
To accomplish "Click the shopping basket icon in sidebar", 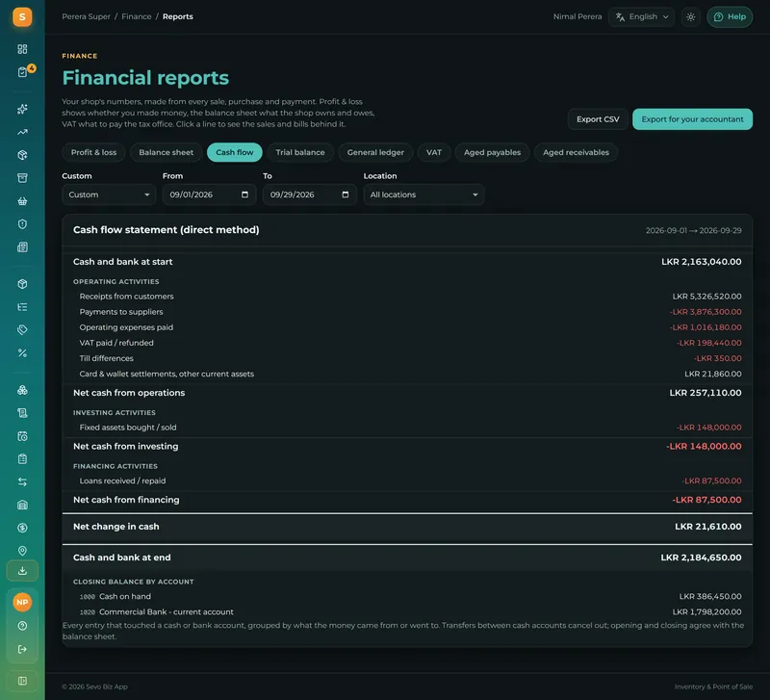I will pyautogui.click(x=22, y=201).
